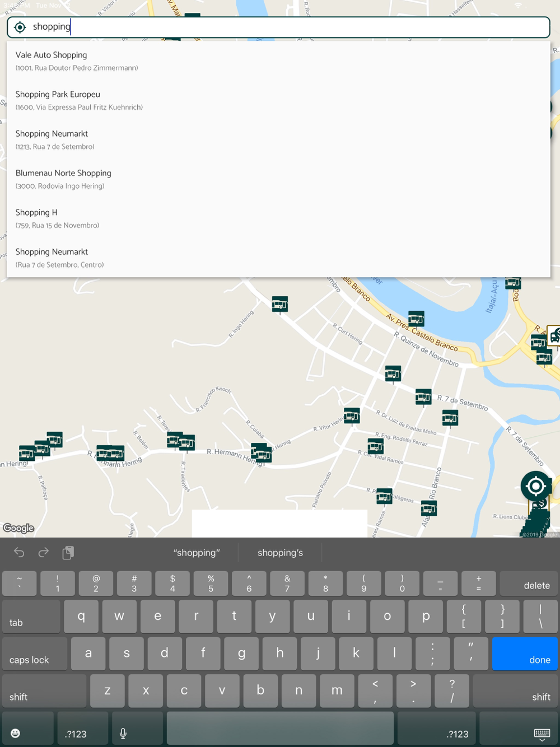Tap the letter a key
Image resolution: width=560 pixels, height=747 pixels.
point(88,653)
